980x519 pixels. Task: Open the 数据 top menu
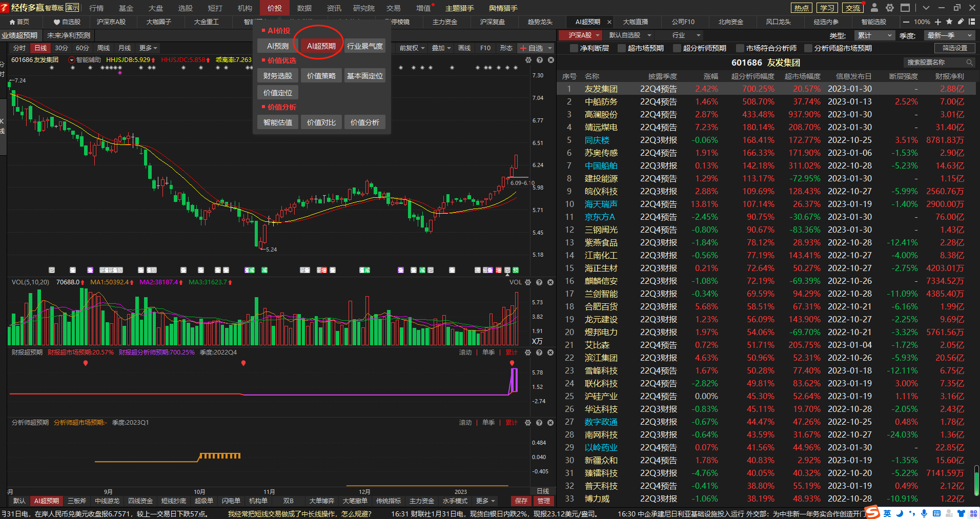tap(304, 8)
